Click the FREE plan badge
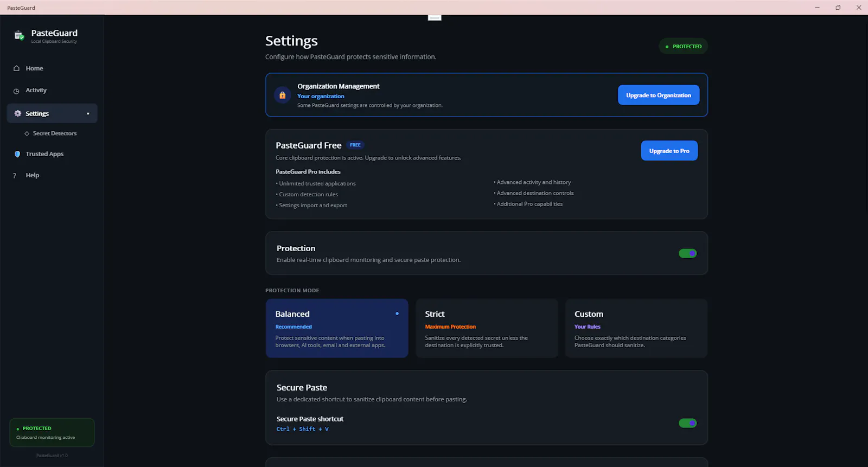The width and height of the screenshot is (868, 467). (355, 145)
